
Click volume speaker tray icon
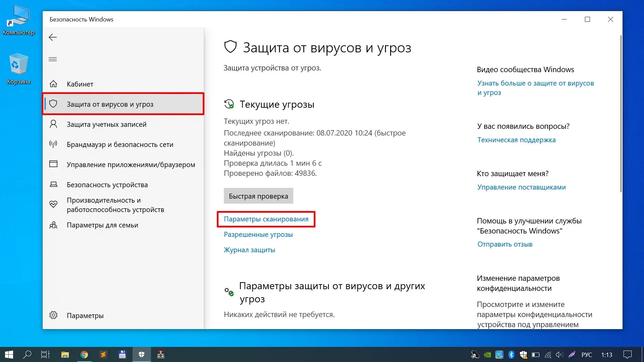[x=559, y=355]
